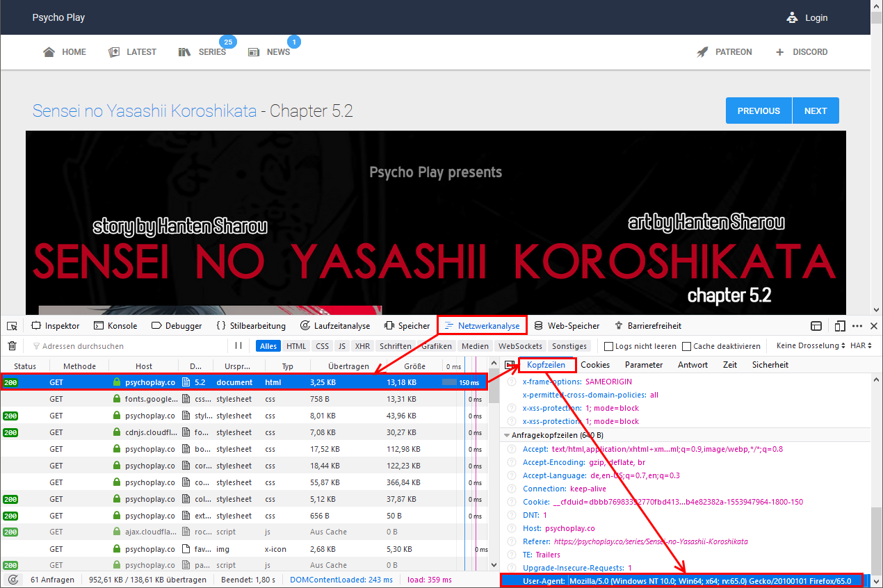883x588 pixels.
Task: Click help icon next to x-frame-options header
Action: coord(512,382)
